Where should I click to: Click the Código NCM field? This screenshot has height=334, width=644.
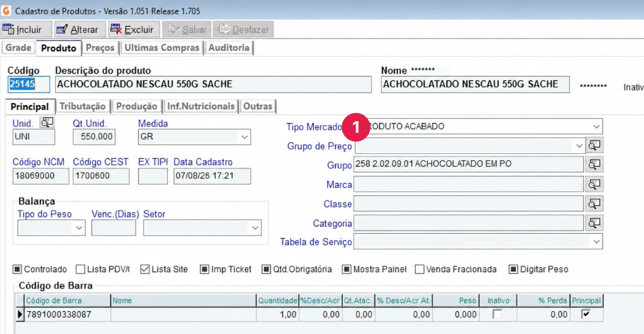tap(41, 176)
